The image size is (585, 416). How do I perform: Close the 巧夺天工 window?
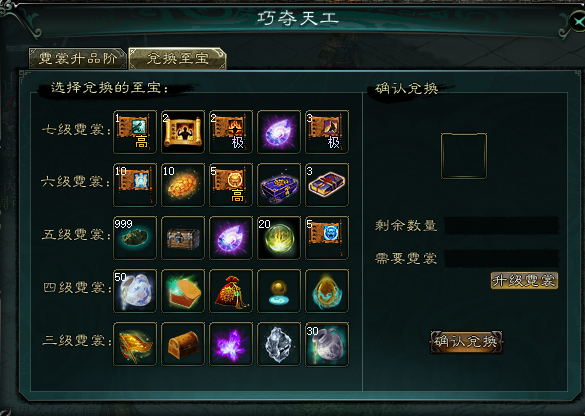[578, 21]
